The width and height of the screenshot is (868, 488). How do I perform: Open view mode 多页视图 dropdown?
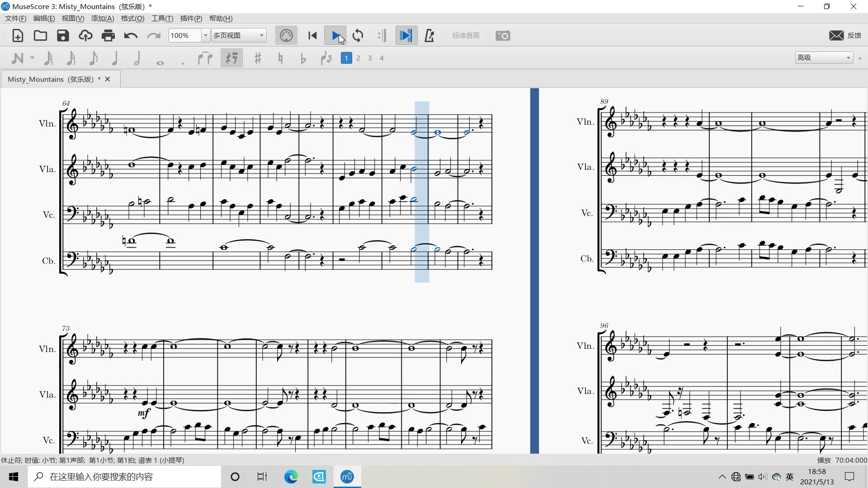click(239, 35)
